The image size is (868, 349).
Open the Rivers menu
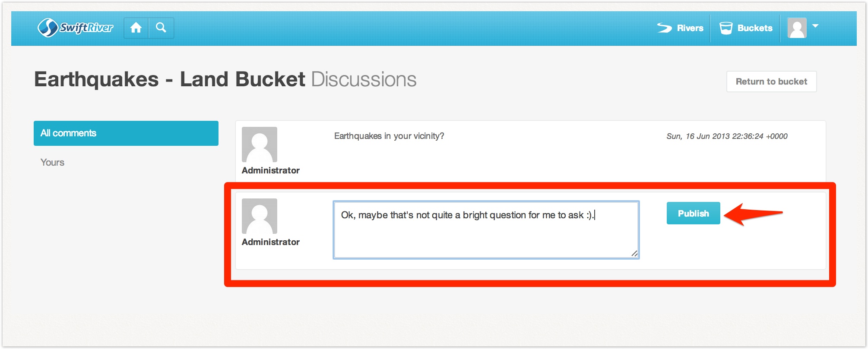tap(690, 28)
